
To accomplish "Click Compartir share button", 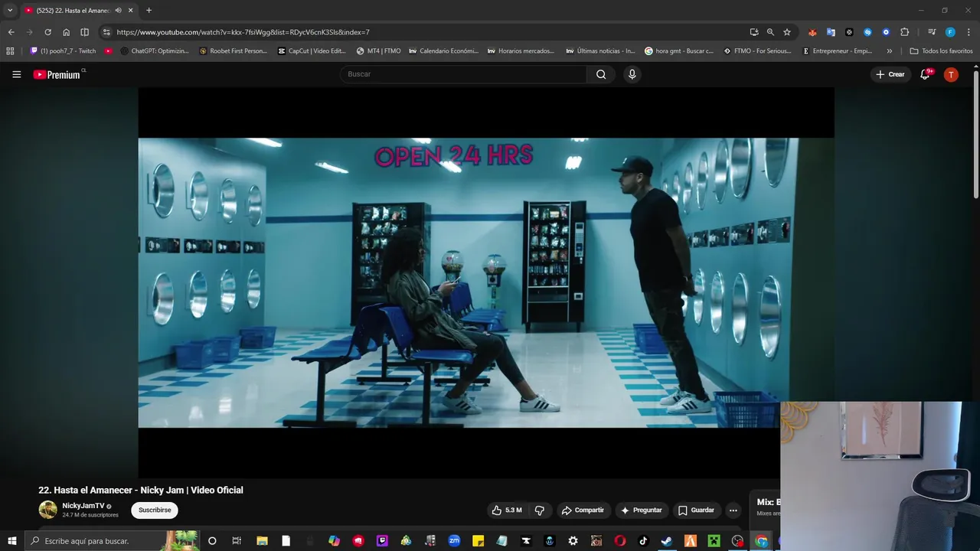I will click(x=583, y=510).
